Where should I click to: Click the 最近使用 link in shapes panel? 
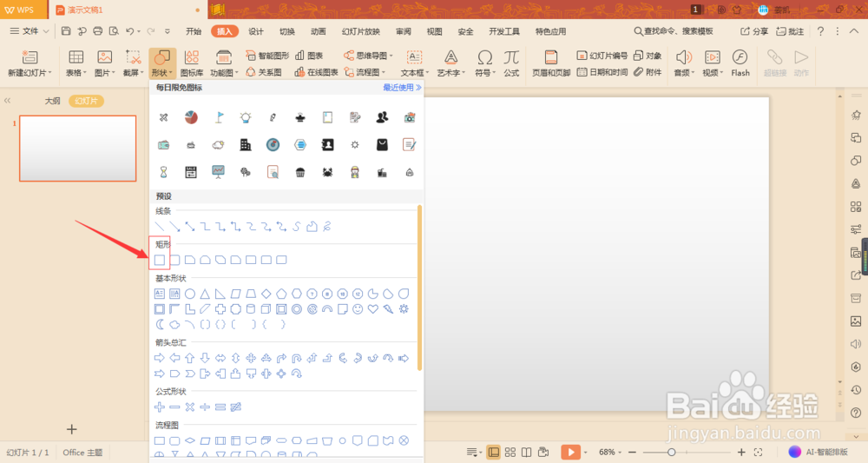(x=402, y=88)
